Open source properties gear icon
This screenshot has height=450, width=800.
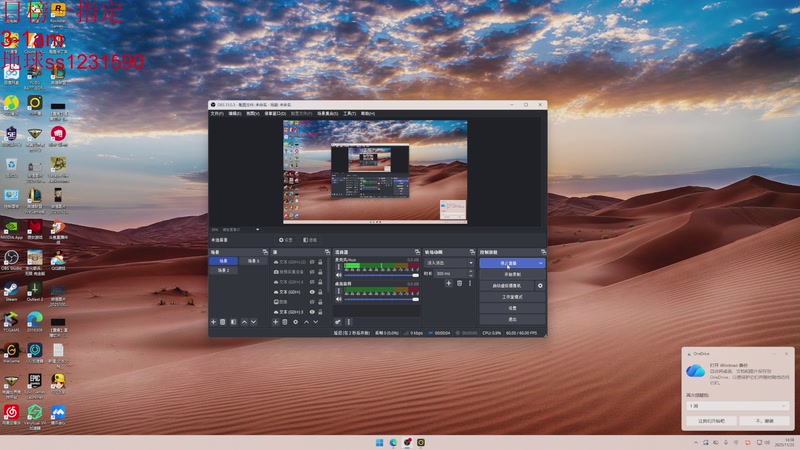pos(295,322)
